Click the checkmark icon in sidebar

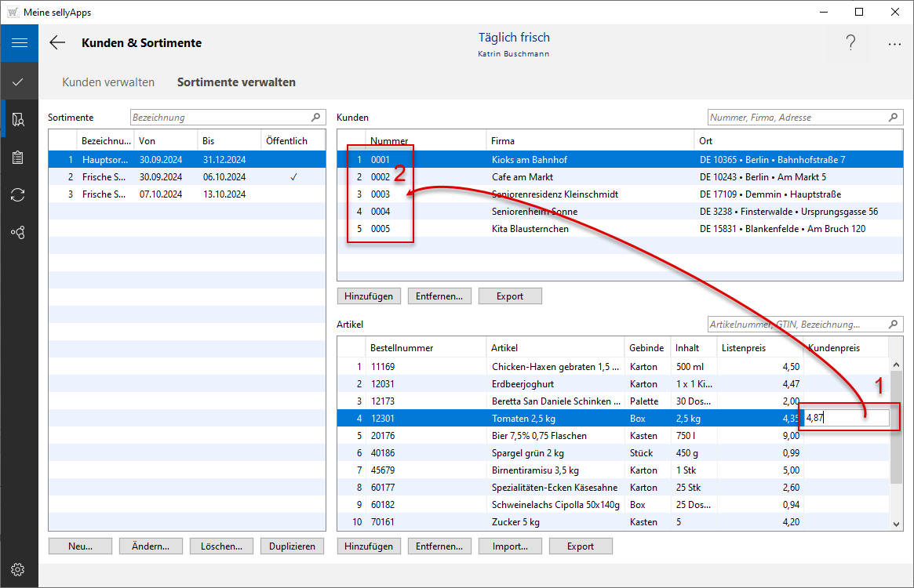click(19, 82)
